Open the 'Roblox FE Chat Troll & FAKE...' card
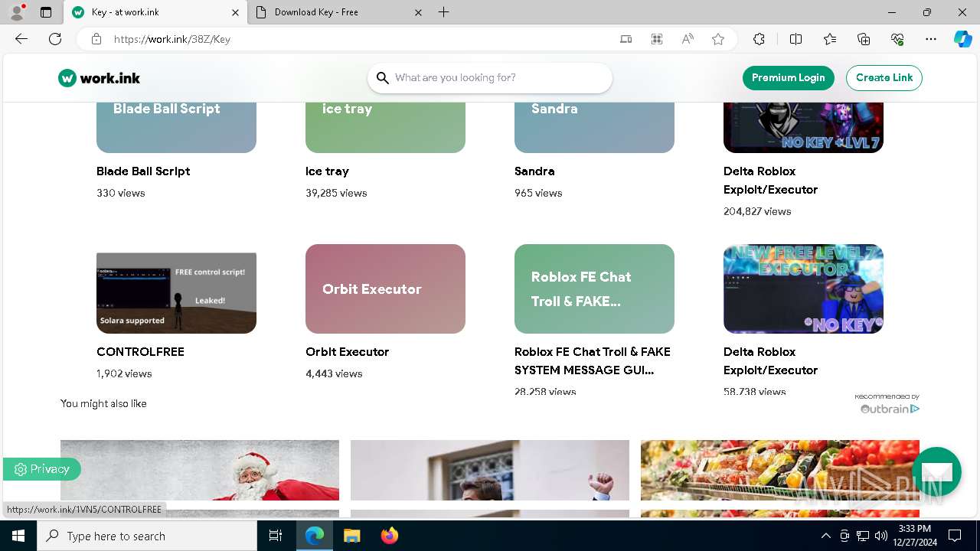 594,289
